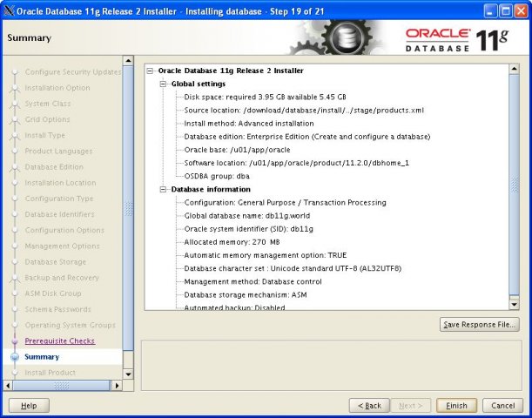Click the Backup and Recovery step

62,278
